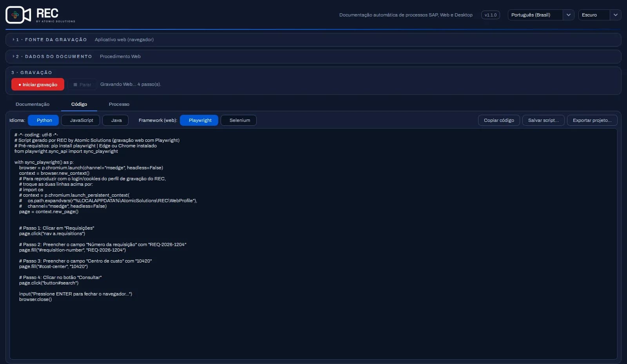This screenshot has width=627, height=364.
Task: Click the Exportar projeto... button
Action: click(x=592, y=120)
